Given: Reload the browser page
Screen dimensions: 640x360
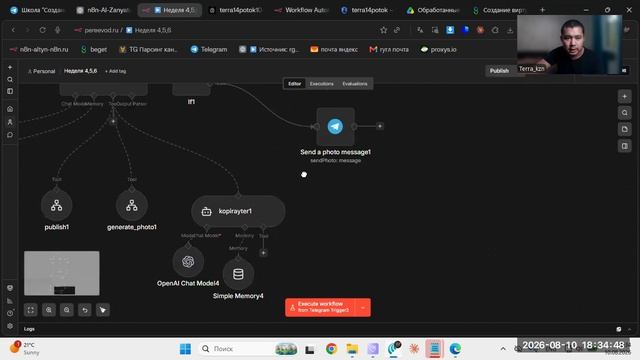Looking at the screenshot, I should 42,30.
